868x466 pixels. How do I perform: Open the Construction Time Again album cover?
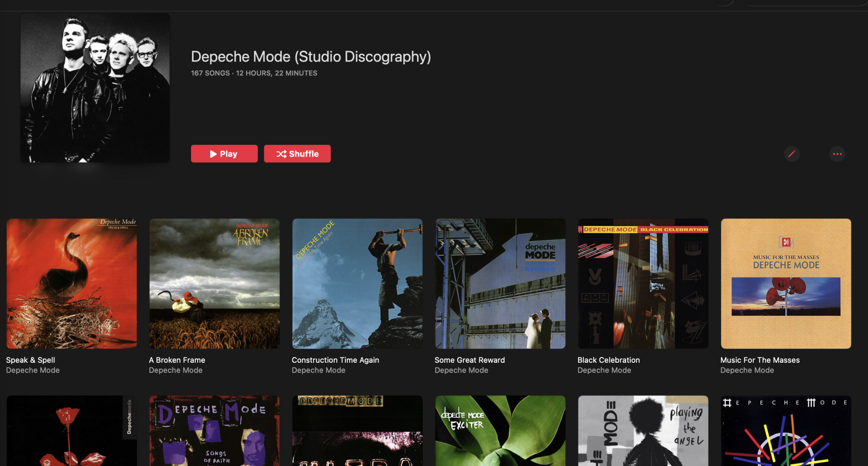tap(357, 283)
